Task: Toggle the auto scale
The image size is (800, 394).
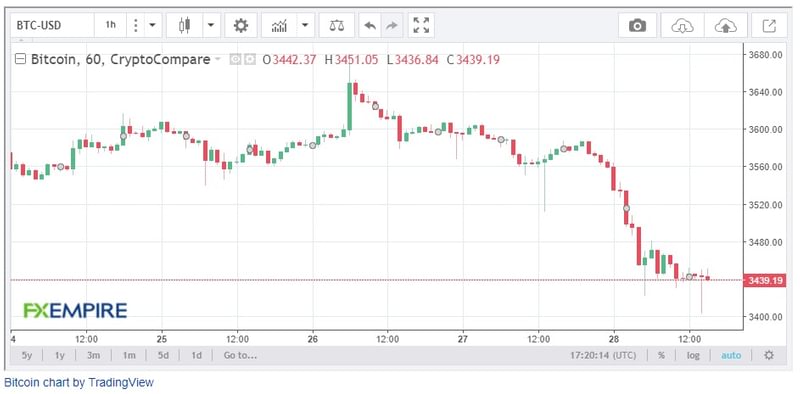Action: click(x=731, y=355)
